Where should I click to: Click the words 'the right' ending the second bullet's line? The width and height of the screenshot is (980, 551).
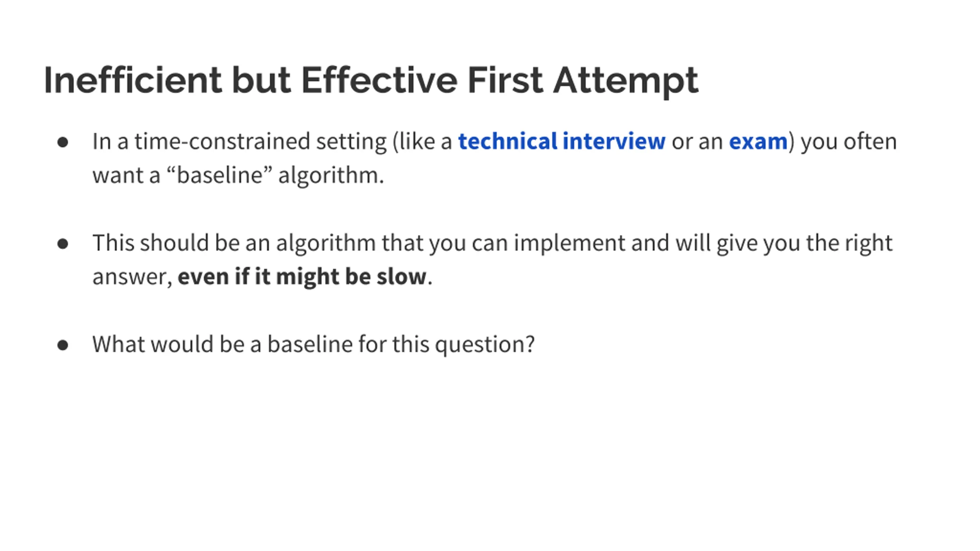point(849,244)
